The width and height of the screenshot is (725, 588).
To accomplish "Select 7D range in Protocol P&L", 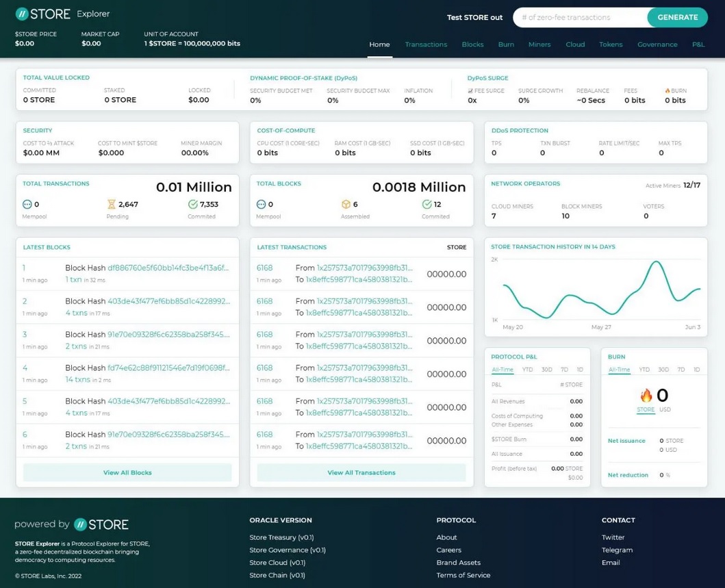I will click(564, 370).
